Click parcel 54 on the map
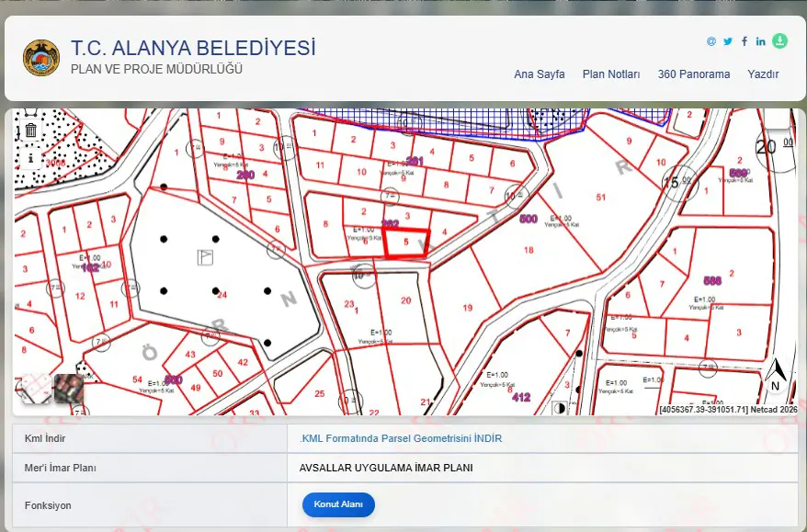The height and width of the screenshot is (532, 807). click(137, 379)
